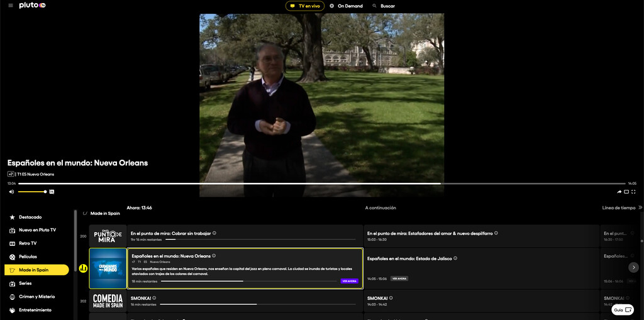Adjust the volume slider handle
644x320 pixels.
click(45, 192)
